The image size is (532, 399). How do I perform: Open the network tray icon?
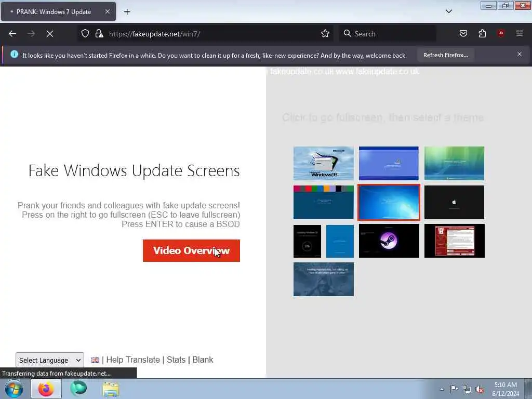pyautogui.click(x=467, y=390)
